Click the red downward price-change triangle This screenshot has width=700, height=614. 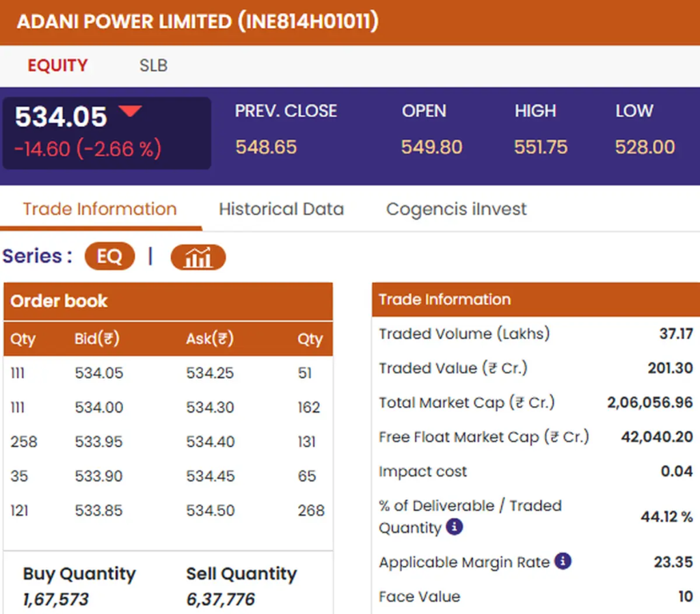131,111
